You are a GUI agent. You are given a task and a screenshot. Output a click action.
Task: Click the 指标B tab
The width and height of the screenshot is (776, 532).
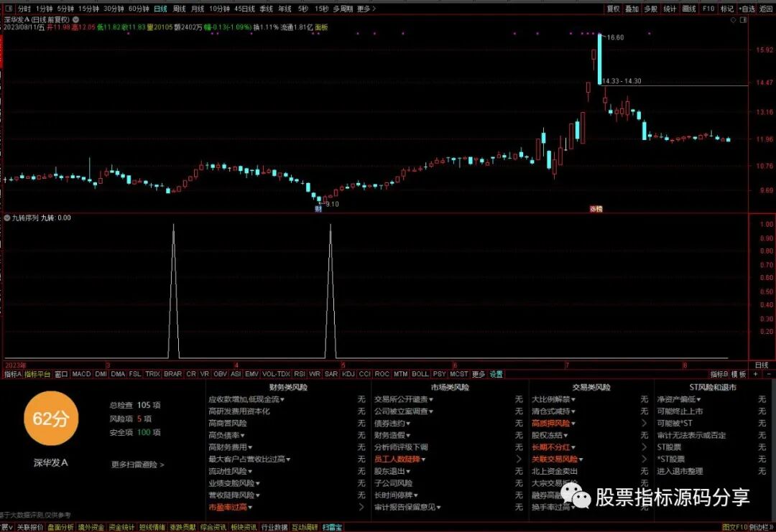click(x=719, y=374)
